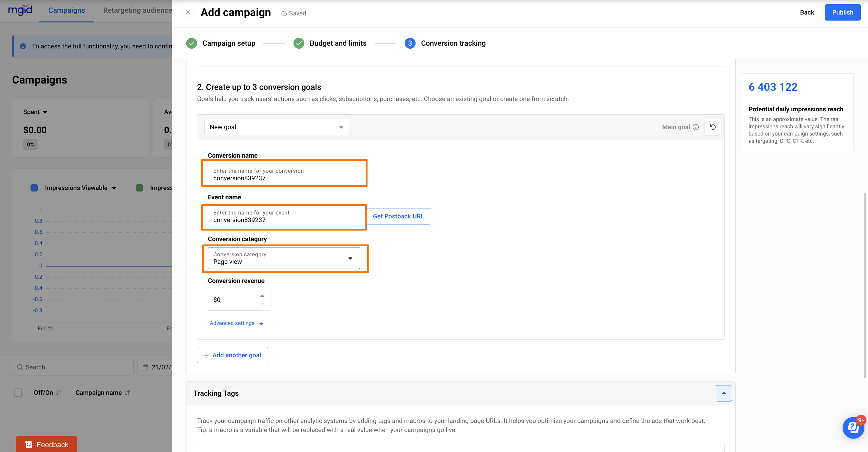The width and height of the screenshot is (868, 452).
Task: Toggle Impressions Viewable blue legend square
Action: tap(34, 188)
